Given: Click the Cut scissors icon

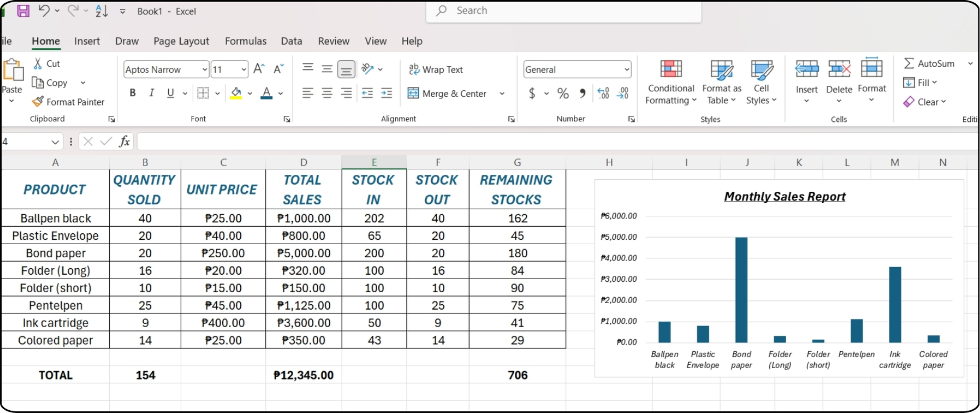Looking at the screenshot, I should 38,63.
